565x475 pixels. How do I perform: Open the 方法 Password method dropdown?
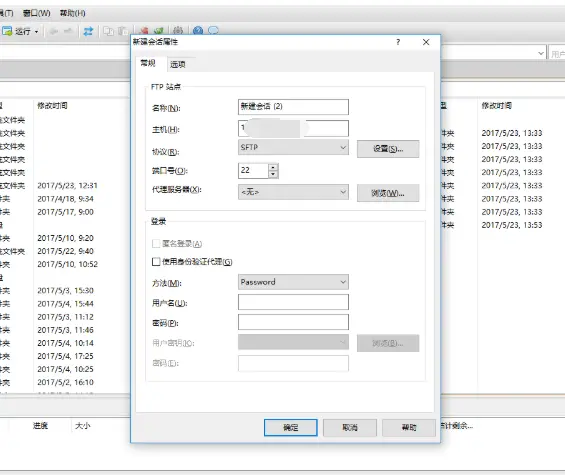click(x=293, y=282)
